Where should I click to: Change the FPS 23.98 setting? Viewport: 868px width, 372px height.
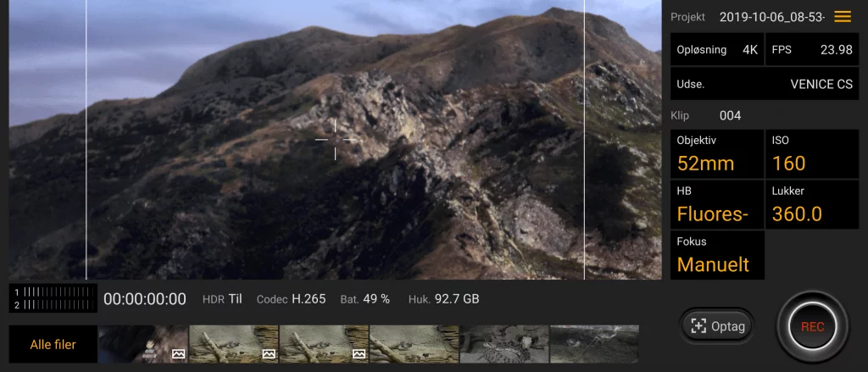pos(812,50)
